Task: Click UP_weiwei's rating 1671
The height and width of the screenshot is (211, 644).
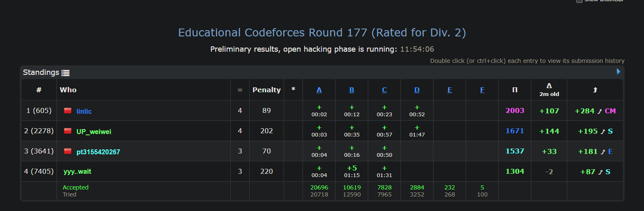Action: (x=515, y=131)
